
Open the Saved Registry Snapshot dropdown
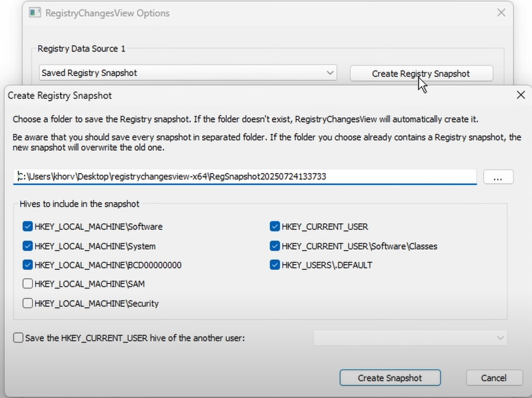(188, 73)
